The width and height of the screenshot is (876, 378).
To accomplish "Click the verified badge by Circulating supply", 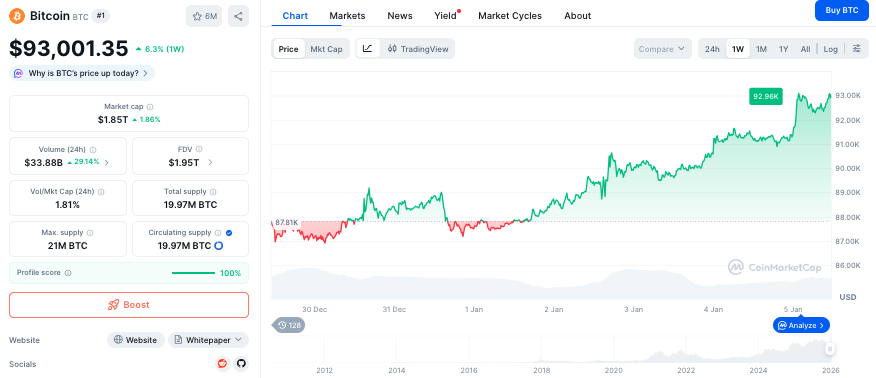I will click(229, 233).
